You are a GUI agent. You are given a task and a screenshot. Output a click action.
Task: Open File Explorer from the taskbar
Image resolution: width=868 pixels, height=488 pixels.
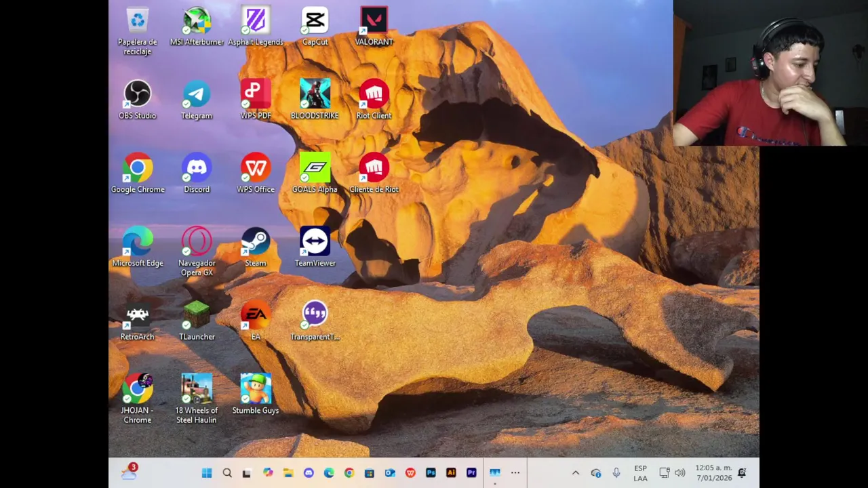[x=288, y=473]
